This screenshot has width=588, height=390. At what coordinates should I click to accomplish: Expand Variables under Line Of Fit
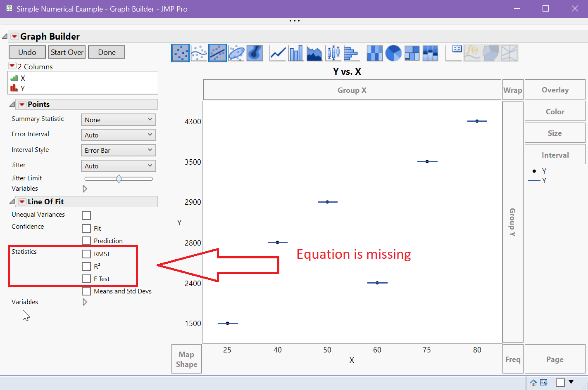click(85, 302)
